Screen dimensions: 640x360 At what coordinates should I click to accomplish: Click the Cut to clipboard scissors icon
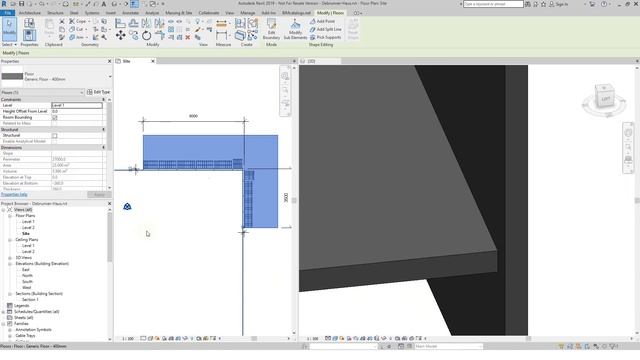click(x=62, y=21)
